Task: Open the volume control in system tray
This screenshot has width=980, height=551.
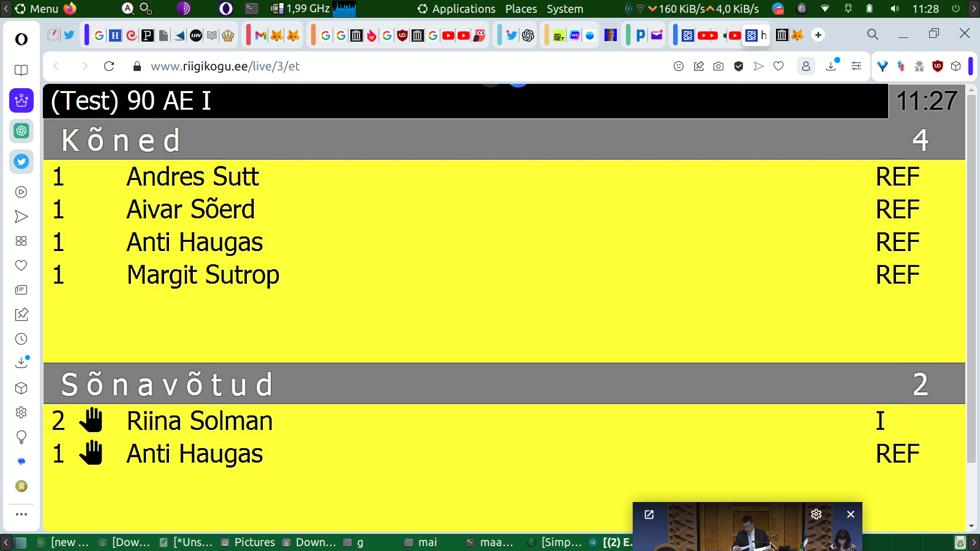Action: click(x=895, y=9)
